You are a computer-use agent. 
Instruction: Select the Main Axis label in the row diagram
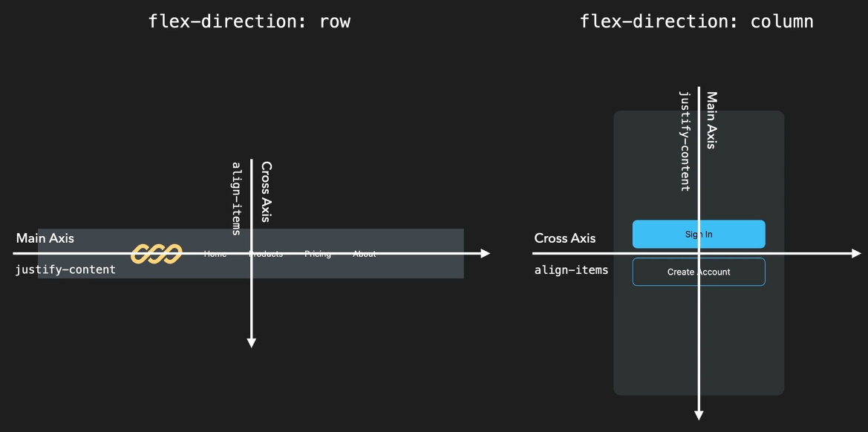click(45, 238)
